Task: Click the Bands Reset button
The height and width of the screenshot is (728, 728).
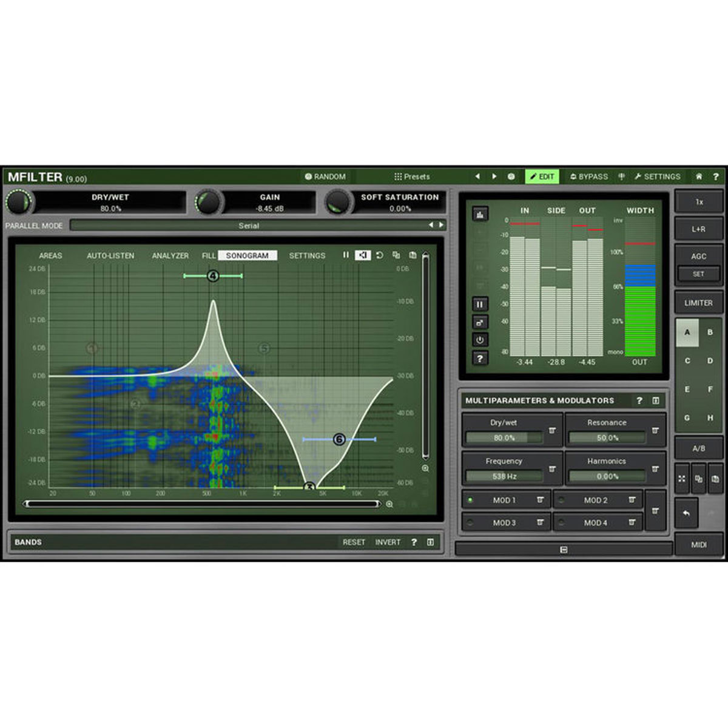Action: point(354,542)
